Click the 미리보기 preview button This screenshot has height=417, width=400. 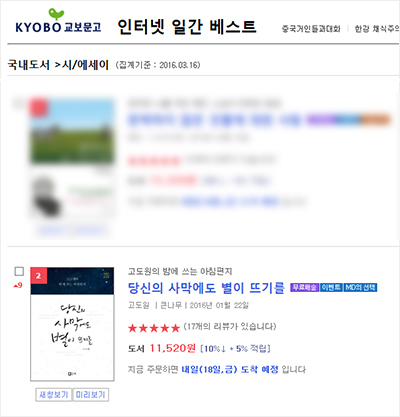pos(90,395)
